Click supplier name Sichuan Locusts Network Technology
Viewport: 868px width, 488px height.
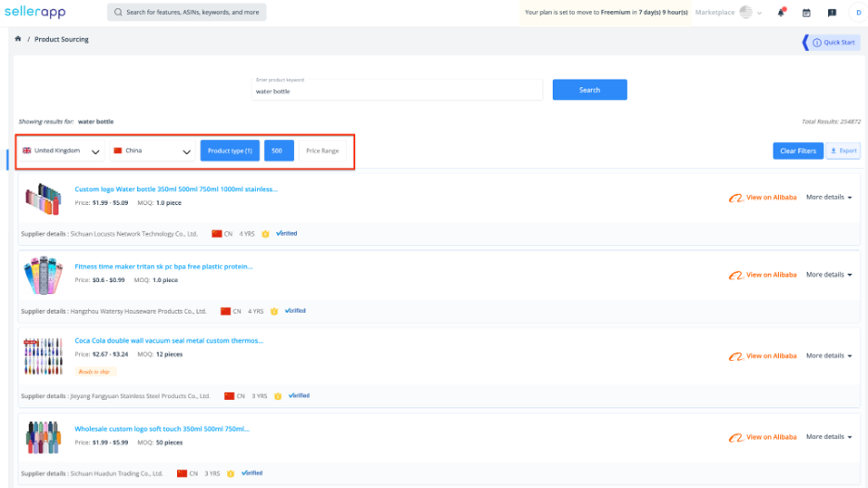(x=134, y=234)
